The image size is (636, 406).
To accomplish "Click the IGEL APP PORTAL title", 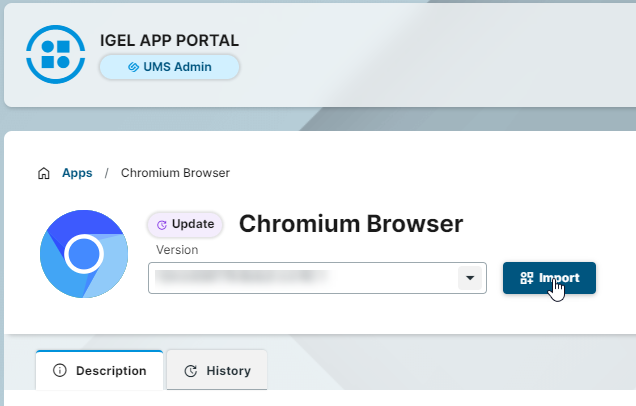I will [x=169, y=41].
